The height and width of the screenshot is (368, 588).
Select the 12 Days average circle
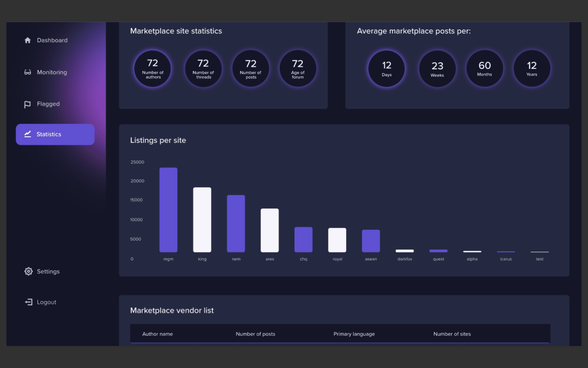[x=387, y=69]
